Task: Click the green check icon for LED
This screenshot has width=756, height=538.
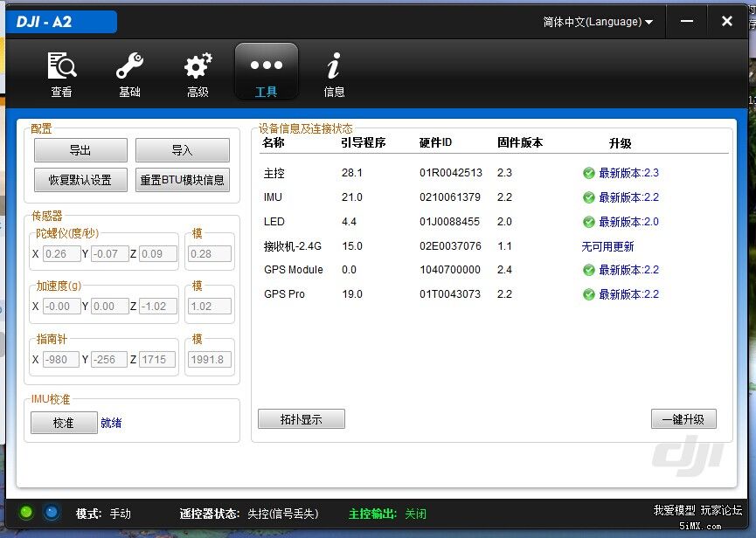Action: tap(589, 222)
